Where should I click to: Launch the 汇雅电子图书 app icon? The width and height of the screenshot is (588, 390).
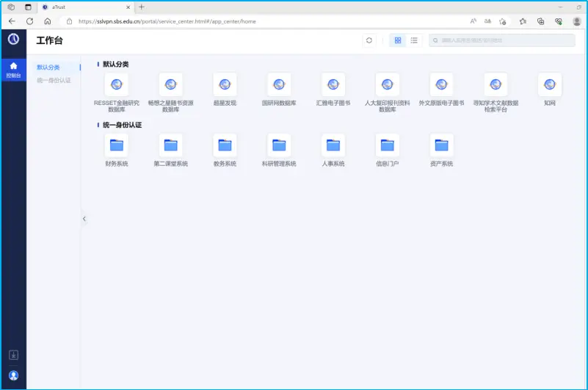(333, 85)
